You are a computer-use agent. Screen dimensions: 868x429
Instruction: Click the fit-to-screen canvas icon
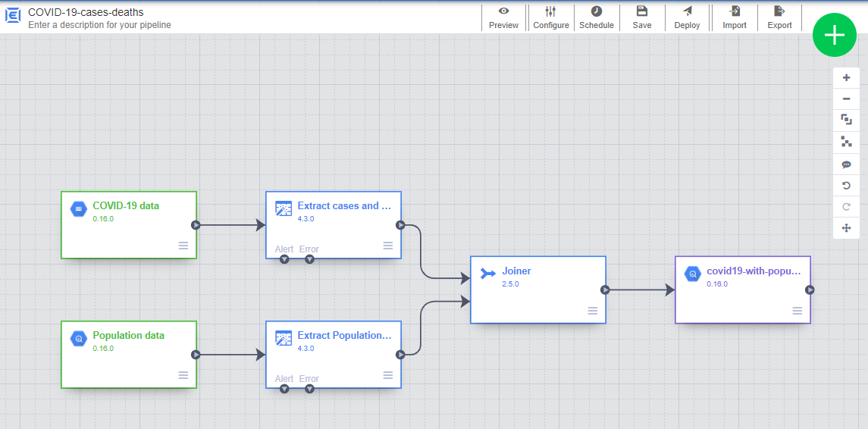click(x=846, y=120)
